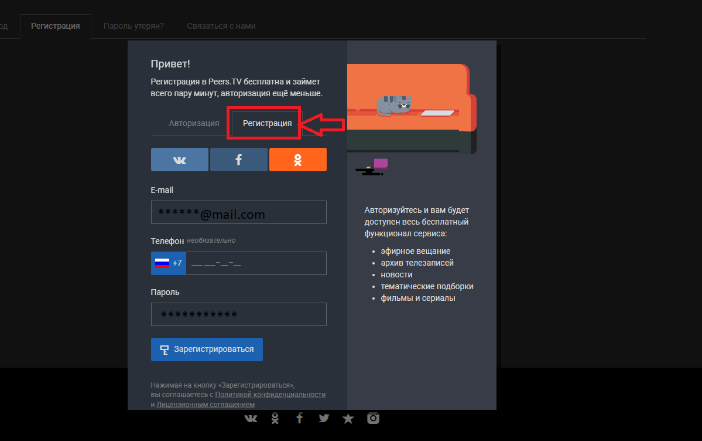The height and width of the screenshot is (441, 702).
Task: Click the 'эфирное вещание' list item
Action: (x=415, y=251)
